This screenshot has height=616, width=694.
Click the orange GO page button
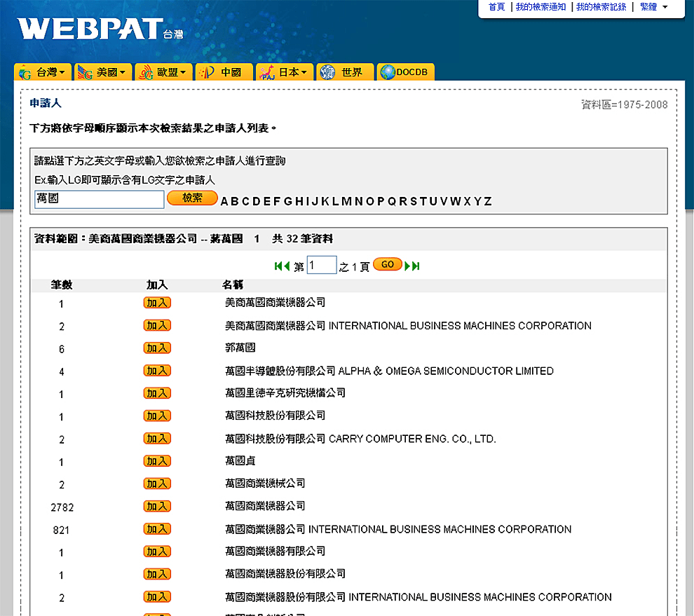[388, 265]
